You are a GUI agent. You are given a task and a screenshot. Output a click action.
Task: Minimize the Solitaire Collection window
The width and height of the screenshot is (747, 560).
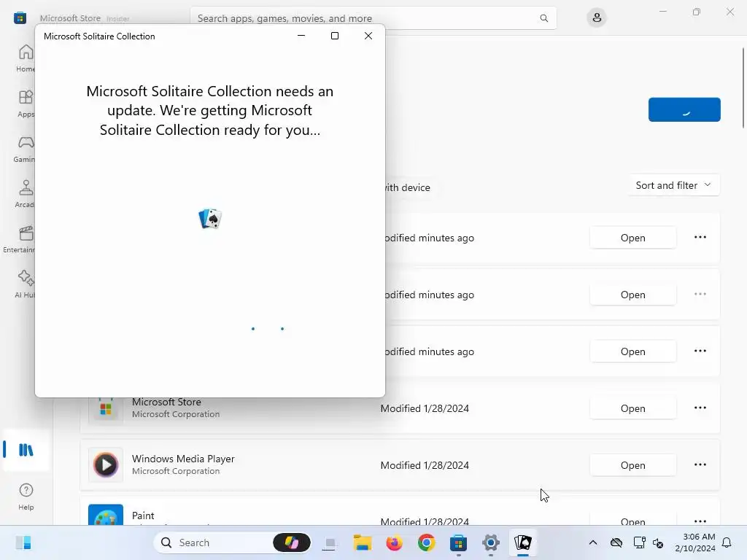point(301,36)
